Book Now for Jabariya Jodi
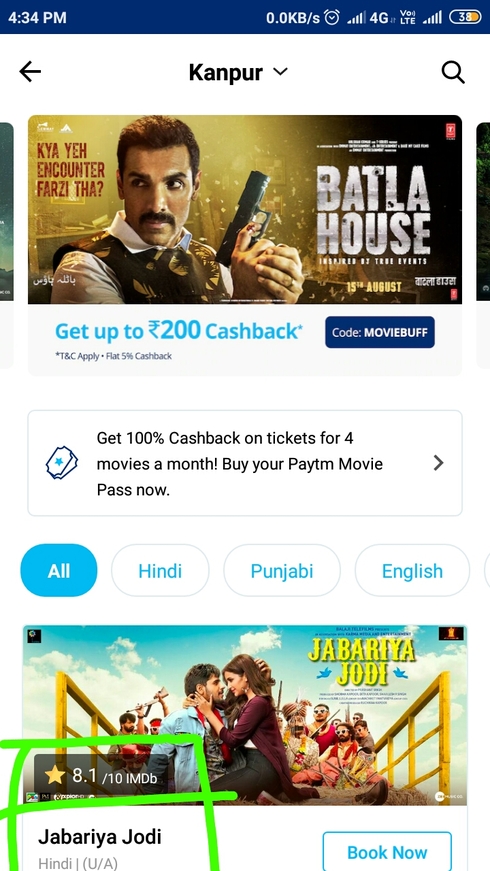The height and width of the screenshot is (871, 490). pos(387,852)
